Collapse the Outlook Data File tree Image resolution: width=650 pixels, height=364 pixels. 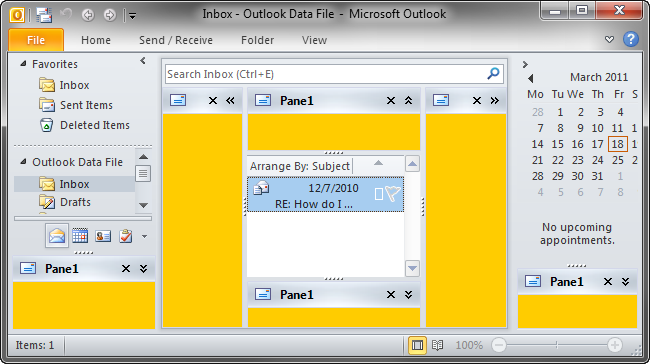[x=23, y=162]
